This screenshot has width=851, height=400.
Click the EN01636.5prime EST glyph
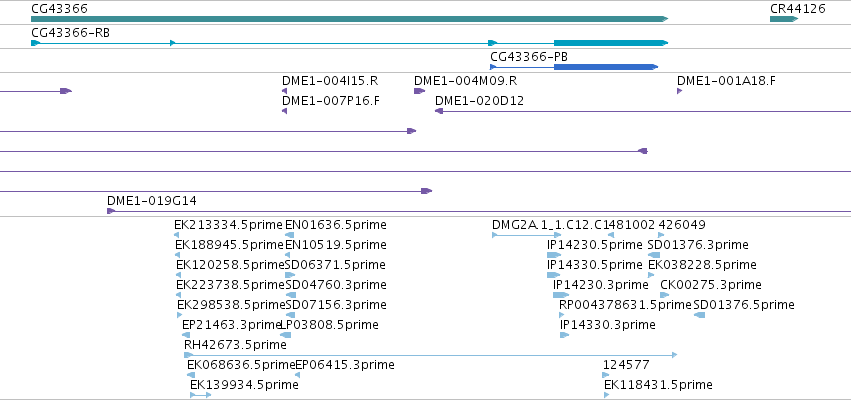(290, 235)
